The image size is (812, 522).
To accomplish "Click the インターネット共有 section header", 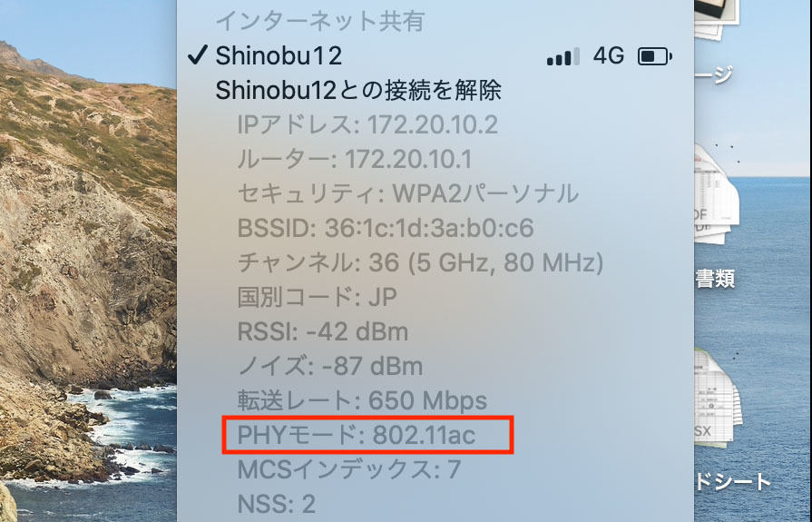I will 320,21.
